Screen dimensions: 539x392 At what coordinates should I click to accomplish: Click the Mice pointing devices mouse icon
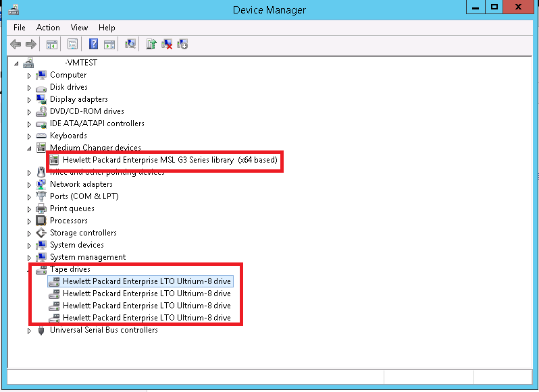point(41,172)
